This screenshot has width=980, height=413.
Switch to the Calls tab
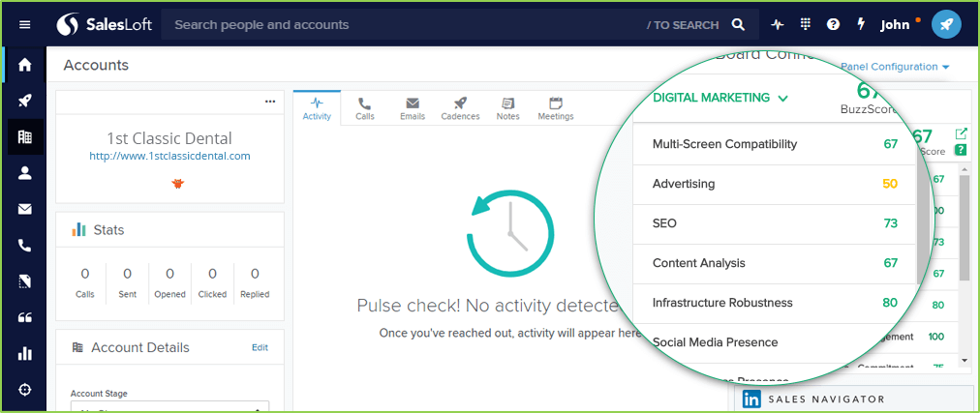pyautogui.click(x=365, y=108)
